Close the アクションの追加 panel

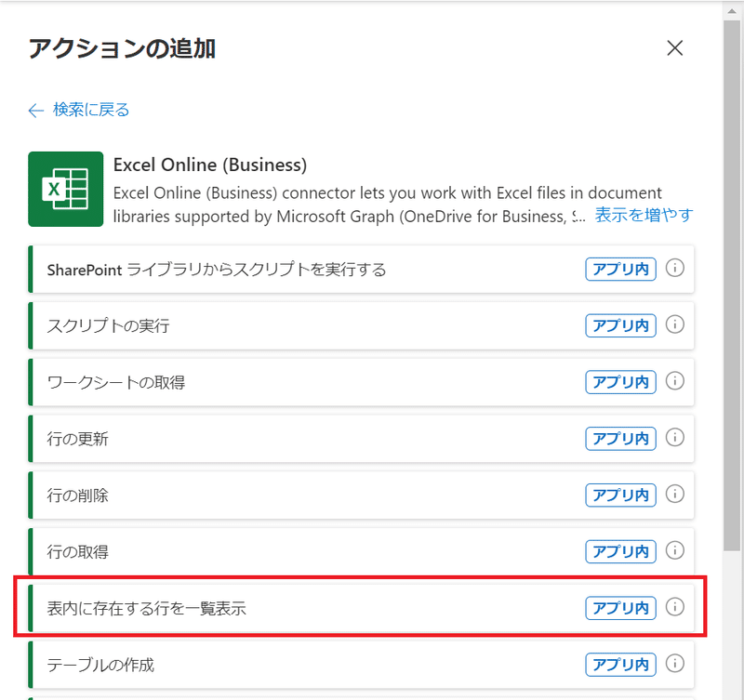(x=675, y=48)
